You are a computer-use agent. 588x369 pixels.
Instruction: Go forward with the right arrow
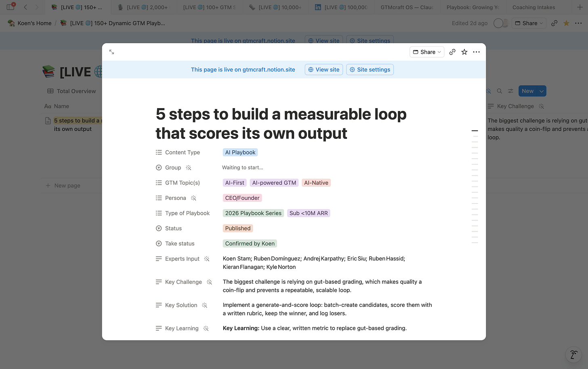click(37, 7)
